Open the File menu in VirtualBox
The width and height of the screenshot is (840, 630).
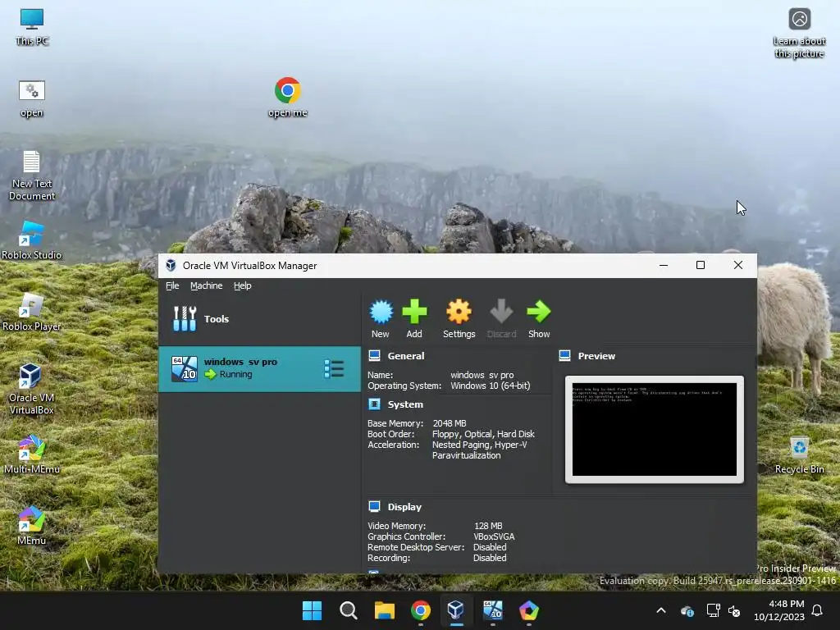[172, 285]
